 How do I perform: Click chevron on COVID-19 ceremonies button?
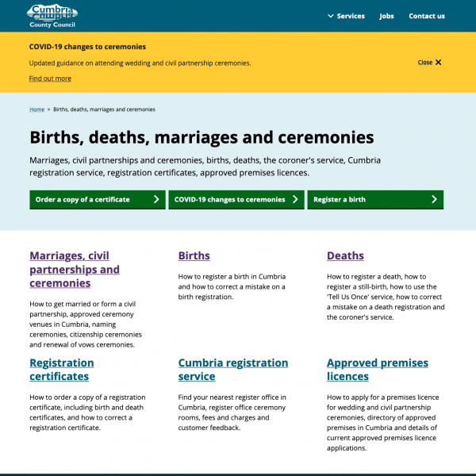point(295,200)
